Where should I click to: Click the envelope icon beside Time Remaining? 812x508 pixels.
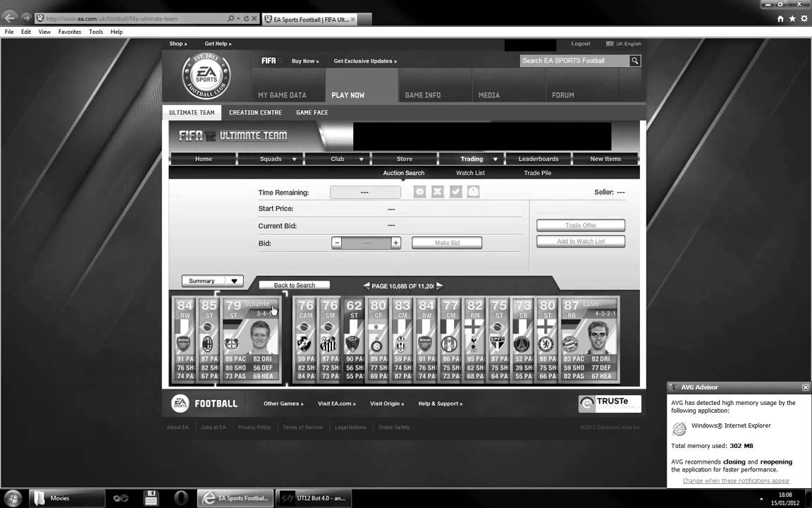click(x=474, y=192)
